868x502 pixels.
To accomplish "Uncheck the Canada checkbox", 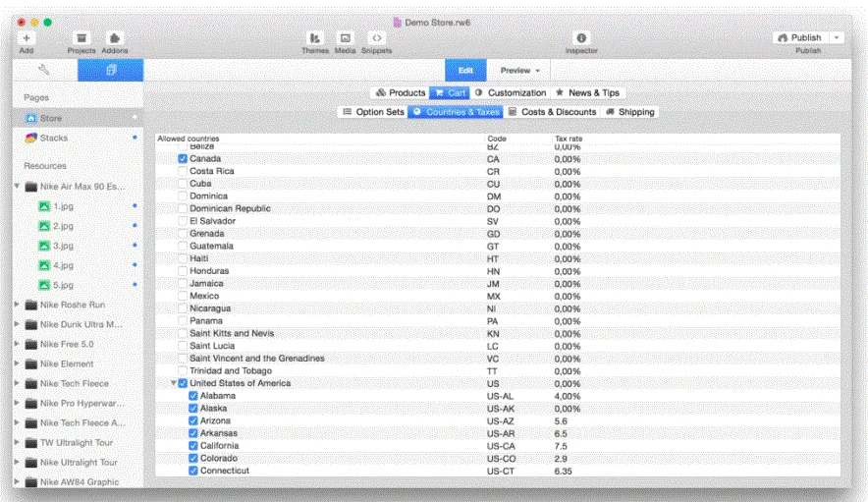I will 182,158.
